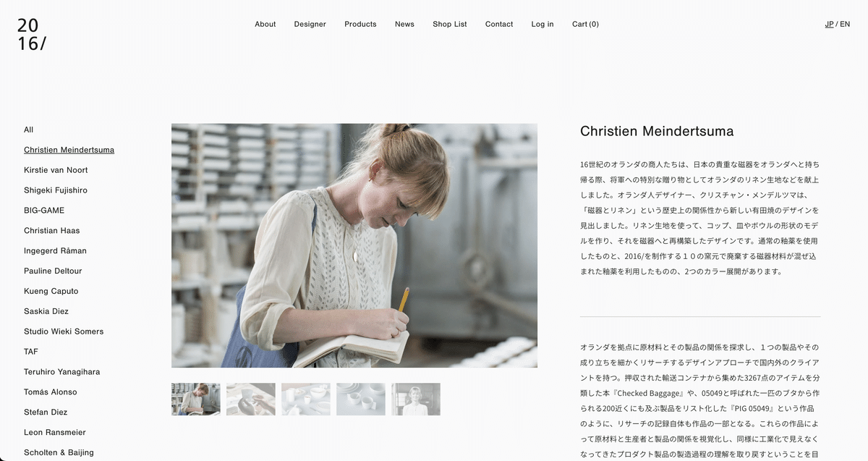Select Studio Wieki Somers
Screen dimensions: 868x461
[64, 331]
